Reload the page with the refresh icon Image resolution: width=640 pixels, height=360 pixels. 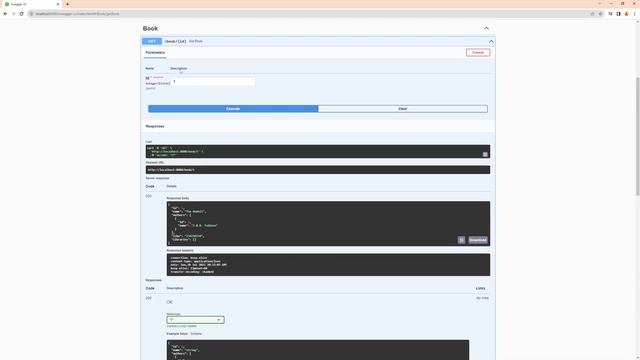click(21, 13)
